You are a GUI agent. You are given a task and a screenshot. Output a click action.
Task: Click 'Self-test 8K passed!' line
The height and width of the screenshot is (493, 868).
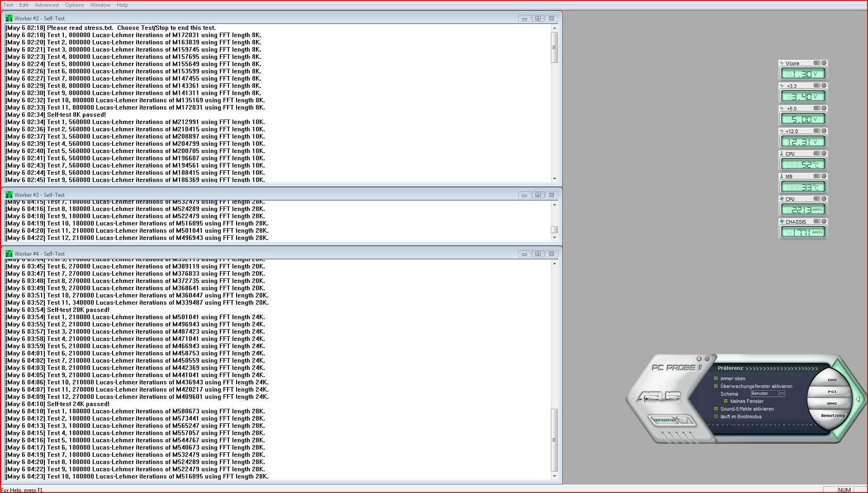56,115
